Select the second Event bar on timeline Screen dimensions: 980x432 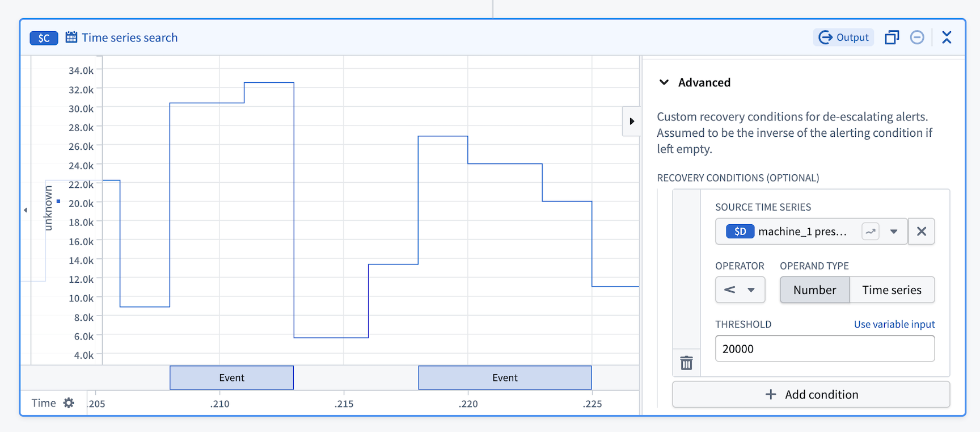click(x=505, y=378)
